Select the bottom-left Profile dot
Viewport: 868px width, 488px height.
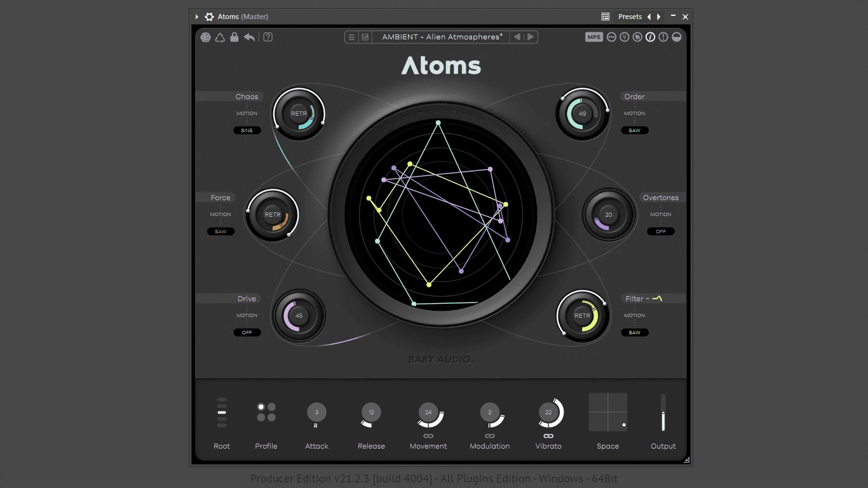[x=261, y=417]
